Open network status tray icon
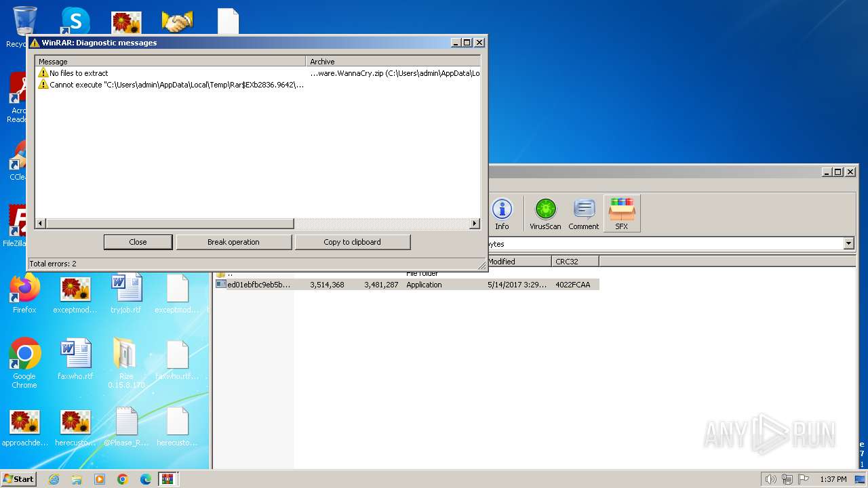Screen dimensions: 868x488 tap(787, 479)
